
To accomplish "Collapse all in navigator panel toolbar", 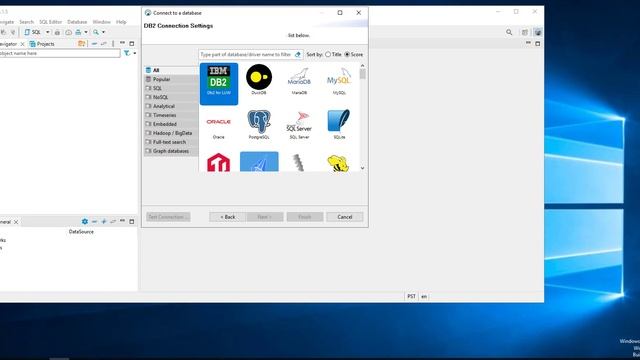I will [x=94, y=43].
